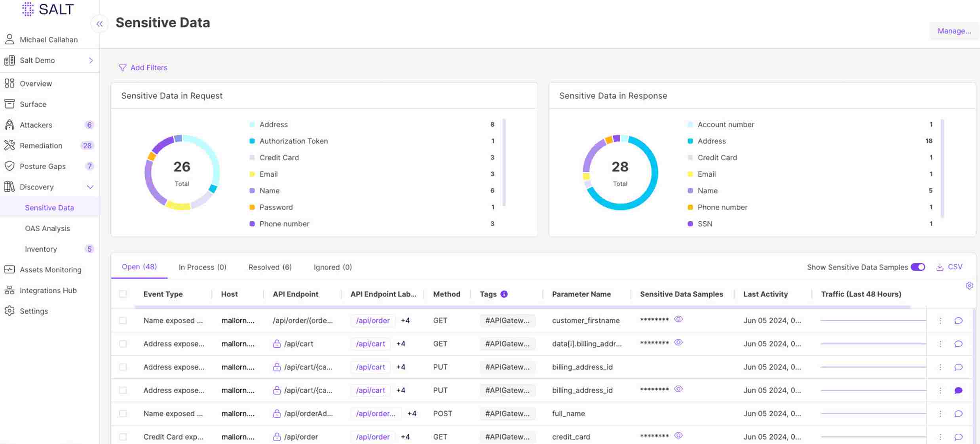
Task: Click the Tags column info icon
Action: pos(503,294)
